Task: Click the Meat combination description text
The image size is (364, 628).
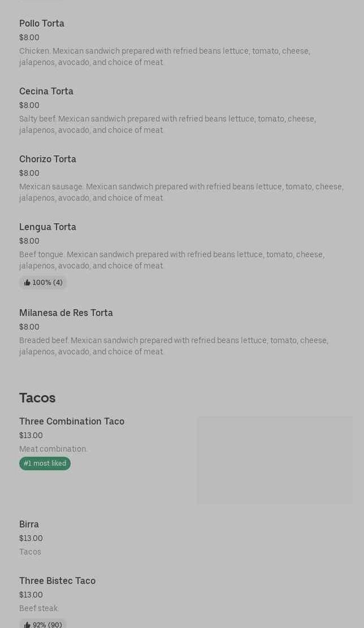Action: 53,449
